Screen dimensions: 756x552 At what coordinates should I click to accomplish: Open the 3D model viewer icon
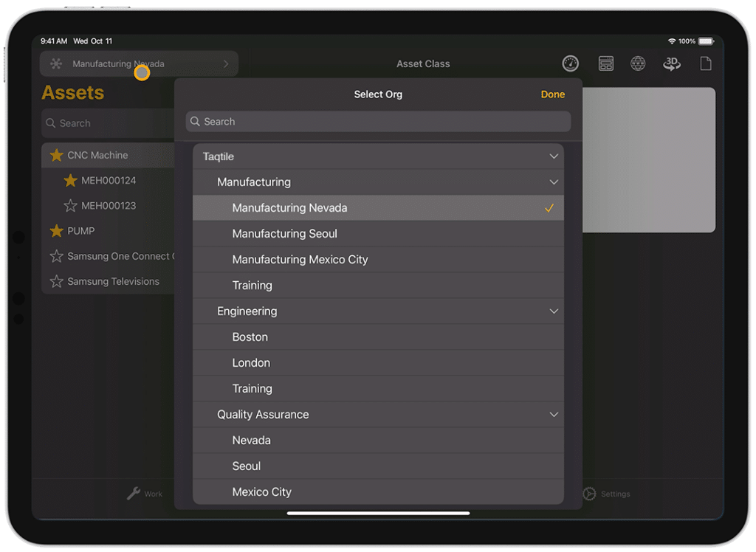[671, 64]
